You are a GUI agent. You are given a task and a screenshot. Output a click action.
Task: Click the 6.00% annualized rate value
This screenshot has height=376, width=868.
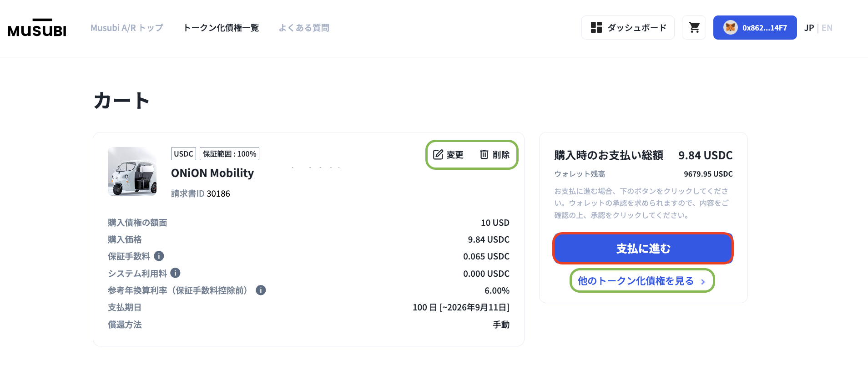pos(497,290)
